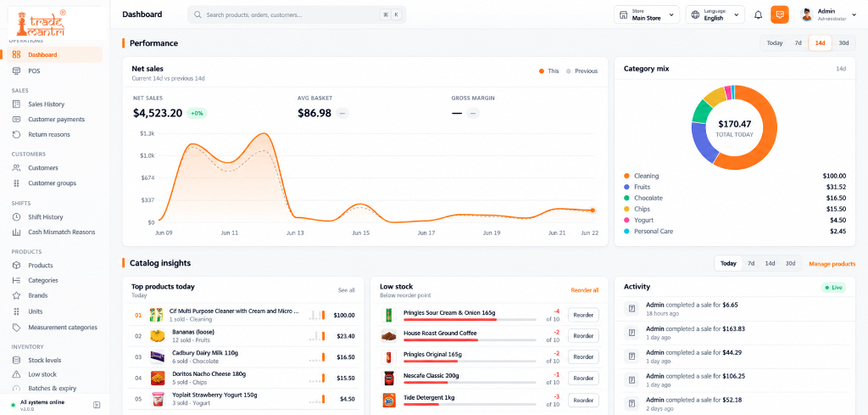
Task: Switch Performance range to 30d
Action: pos(843,43)
